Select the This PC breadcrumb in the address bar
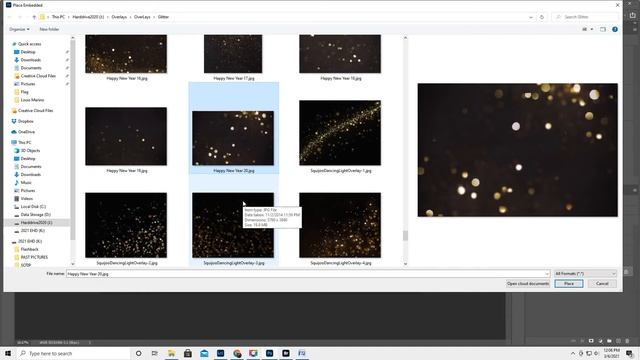 coord(58,17)
